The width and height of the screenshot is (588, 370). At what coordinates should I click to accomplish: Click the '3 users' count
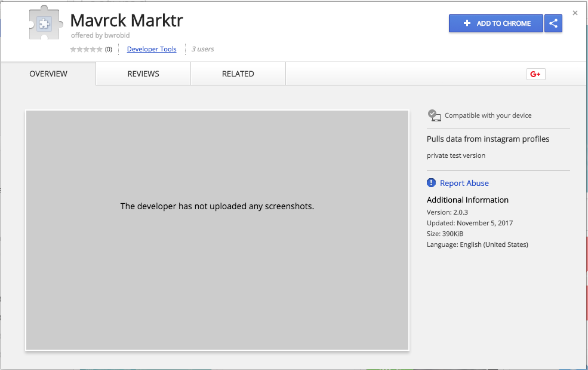pyautogui.click(x=202, y=49)
